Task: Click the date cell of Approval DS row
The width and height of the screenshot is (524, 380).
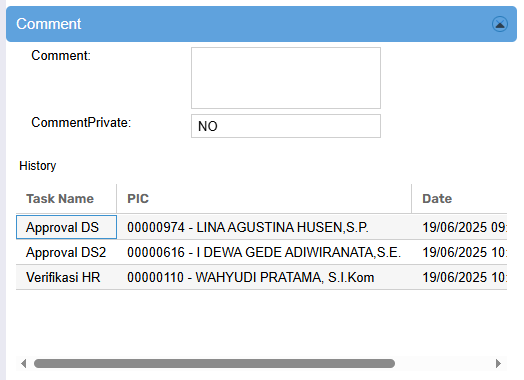Action: pos(460,227)
